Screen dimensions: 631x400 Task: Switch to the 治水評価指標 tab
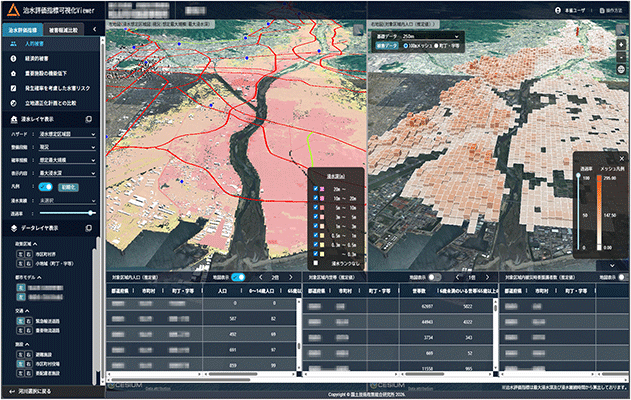click(x=23, y=30)
